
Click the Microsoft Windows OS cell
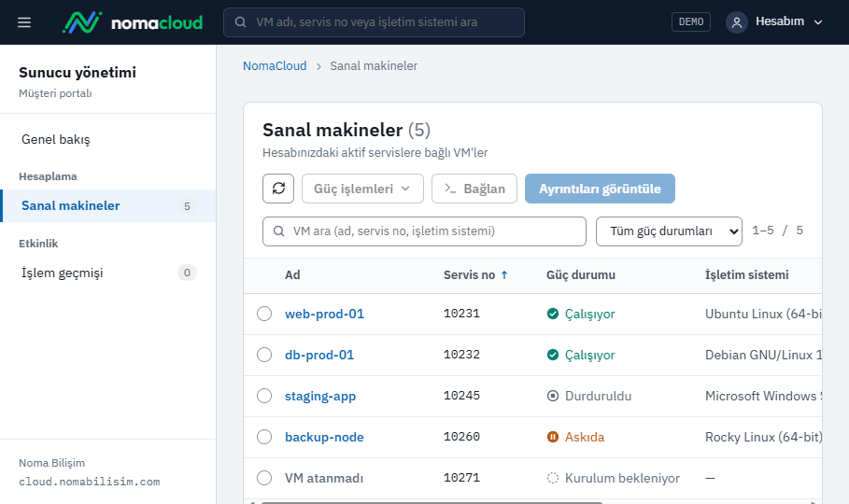point(763,397)
